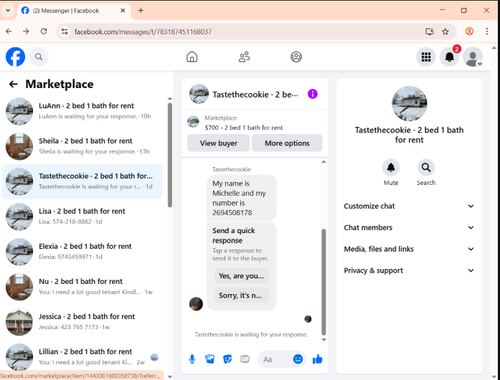
Task: Click the View buyer button
Action: 218,143
